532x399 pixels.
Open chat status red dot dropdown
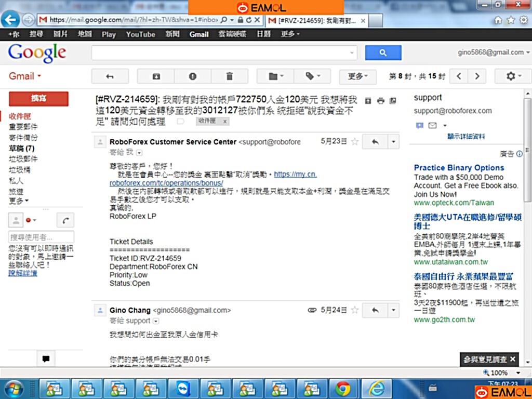[x=31, y=220]
